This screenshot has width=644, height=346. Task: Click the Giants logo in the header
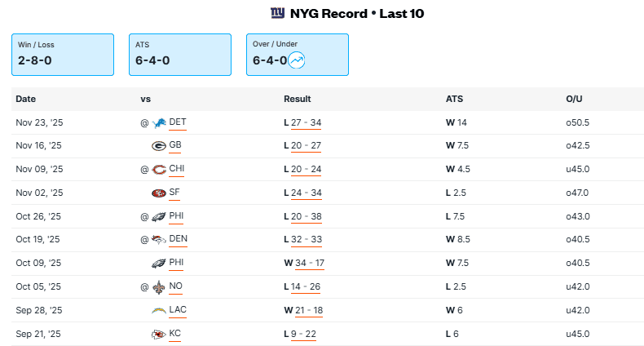click(278, 13)
